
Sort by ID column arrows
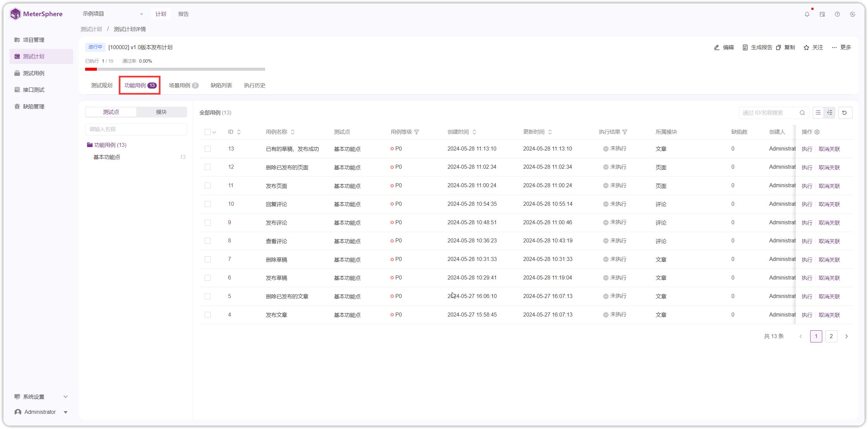pos(239,132)
